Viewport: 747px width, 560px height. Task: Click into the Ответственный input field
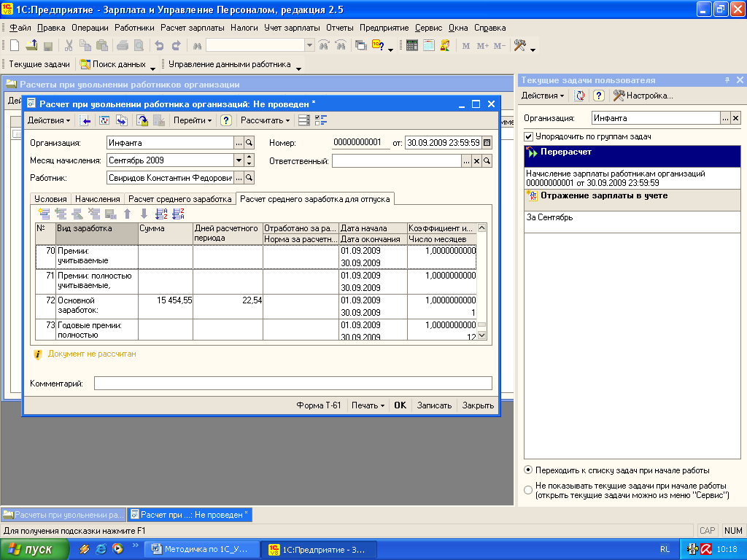[x=396, y=161]
